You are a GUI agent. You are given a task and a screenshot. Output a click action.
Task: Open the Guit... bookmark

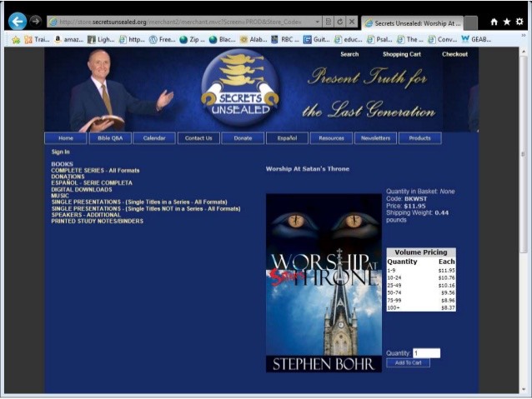(x=317, y=39)
